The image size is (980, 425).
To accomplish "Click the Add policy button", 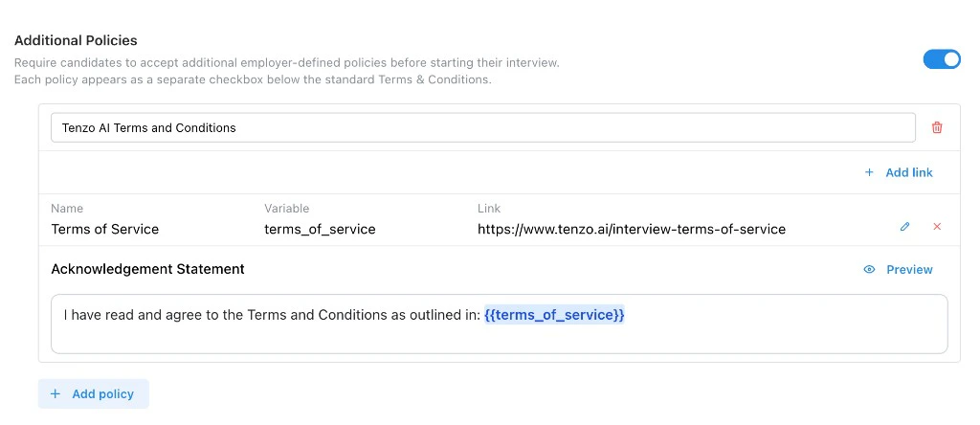I will pyautogui.click(x=94, y=393).
